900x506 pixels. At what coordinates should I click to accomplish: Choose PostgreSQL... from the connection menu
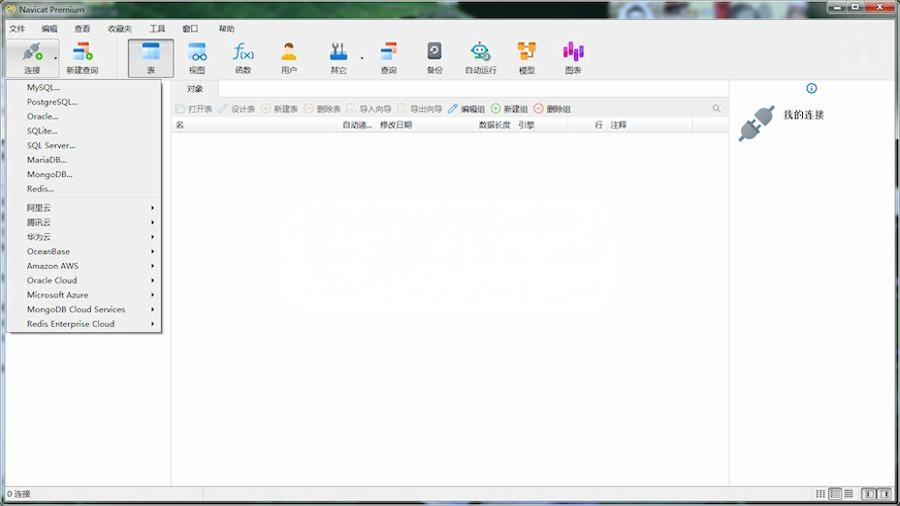(84, 102)
